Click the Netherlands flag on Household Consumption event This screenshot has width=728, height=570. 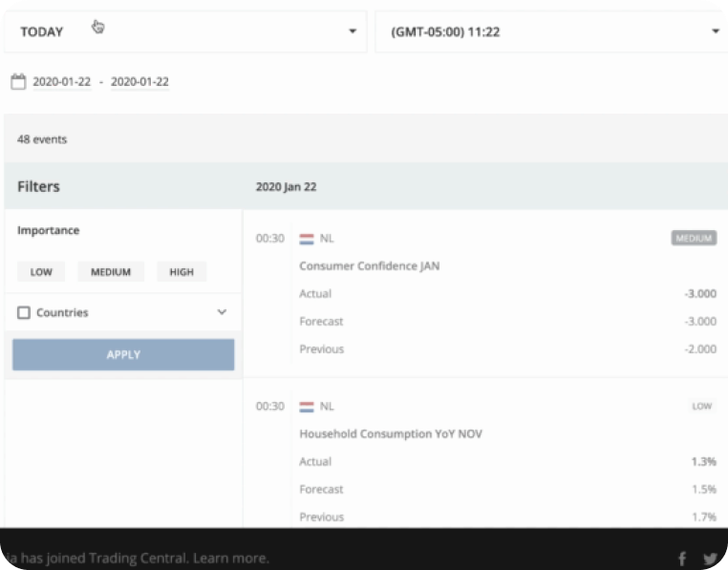307,407
